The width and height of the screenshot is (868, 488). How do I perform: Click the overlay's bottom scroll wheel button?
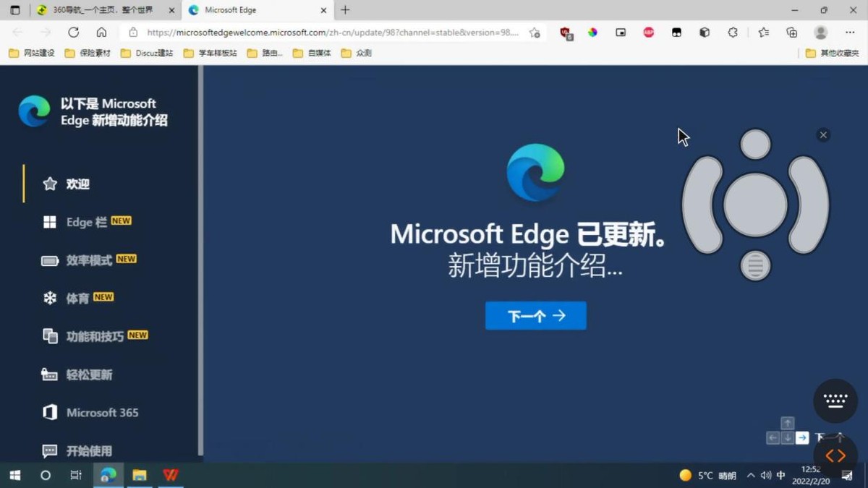coord(755,265)
